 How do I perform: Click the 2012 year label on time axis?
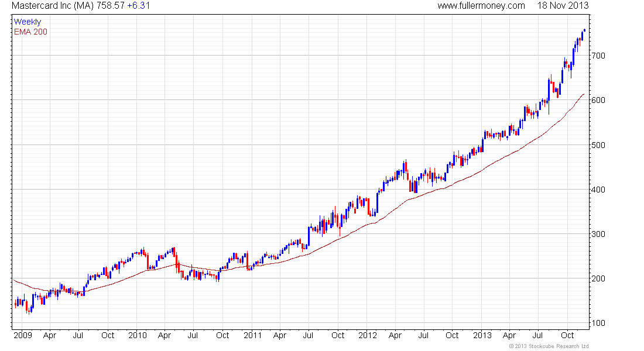[367, 335]
